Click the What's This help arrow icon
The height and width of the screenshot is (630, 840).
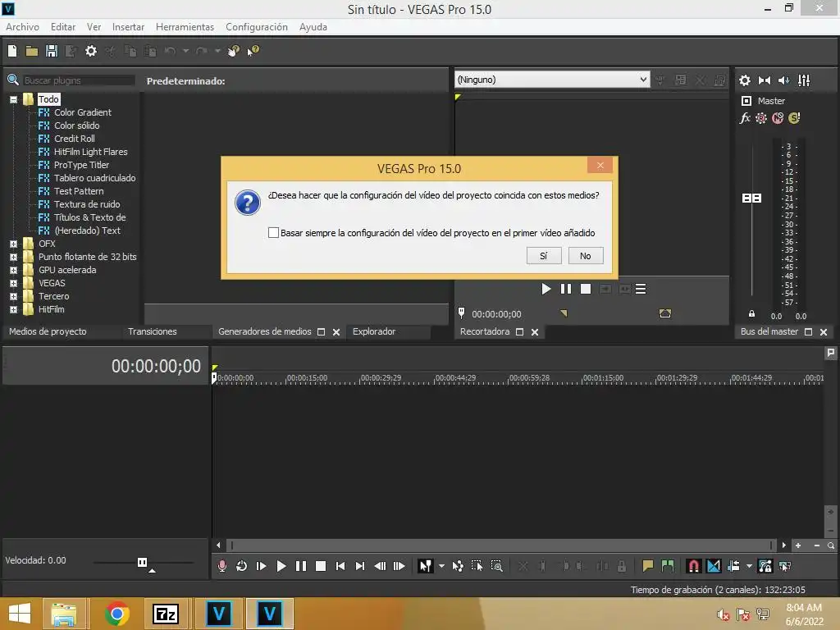tap(253, 51)
